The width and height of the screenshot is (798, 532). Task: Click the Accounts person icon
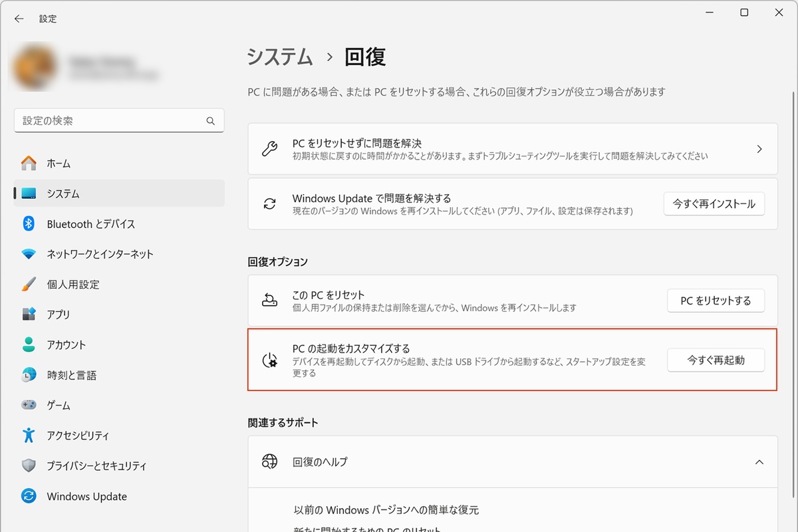click(29, 344)
